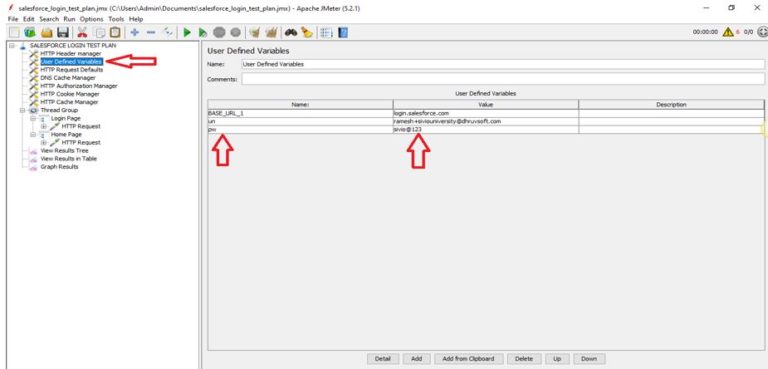
Task: Select View Results in Table listener
Action: pos(68,159)
